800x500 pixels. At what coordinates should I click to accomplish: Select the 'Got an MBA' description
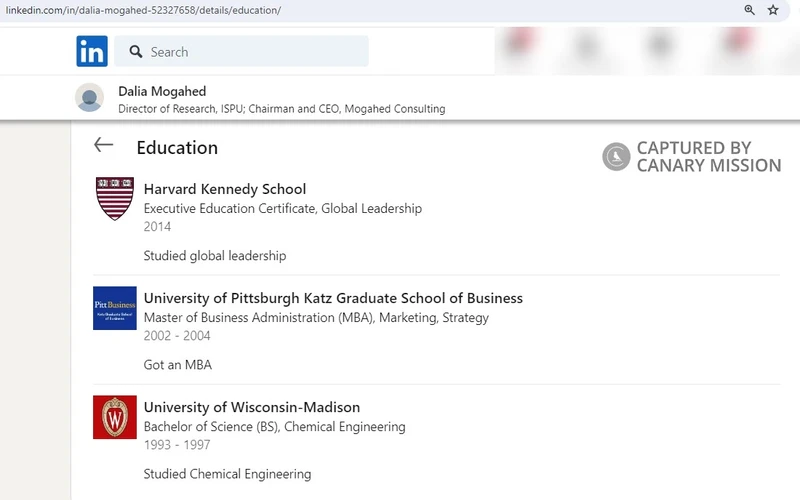tap(178, 365)
